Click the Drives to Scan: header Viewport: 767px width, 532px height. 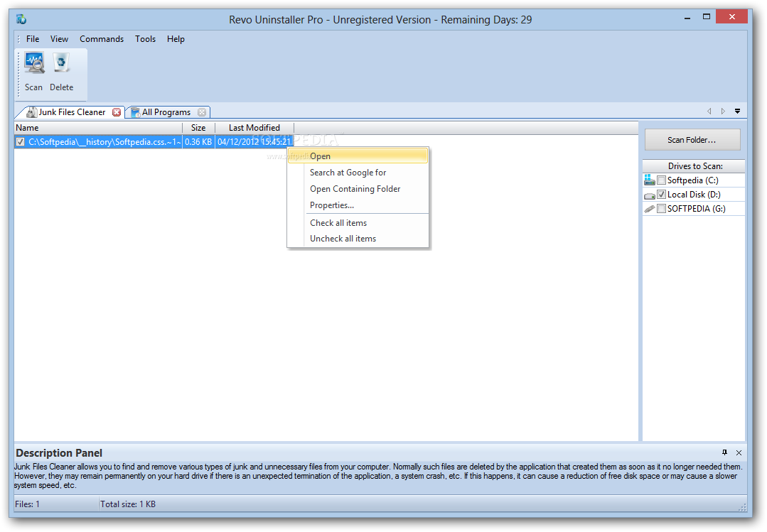694,165
